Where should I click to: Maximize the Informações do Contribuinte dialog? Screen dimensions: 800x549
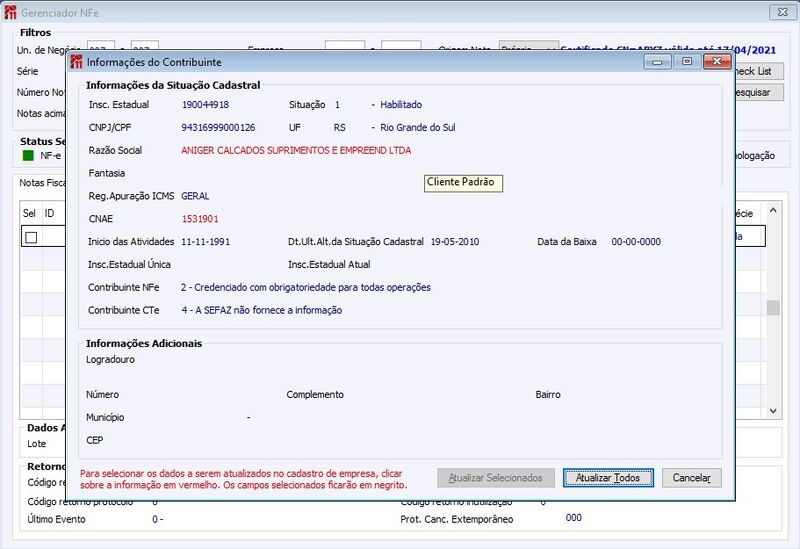(687, 62)
